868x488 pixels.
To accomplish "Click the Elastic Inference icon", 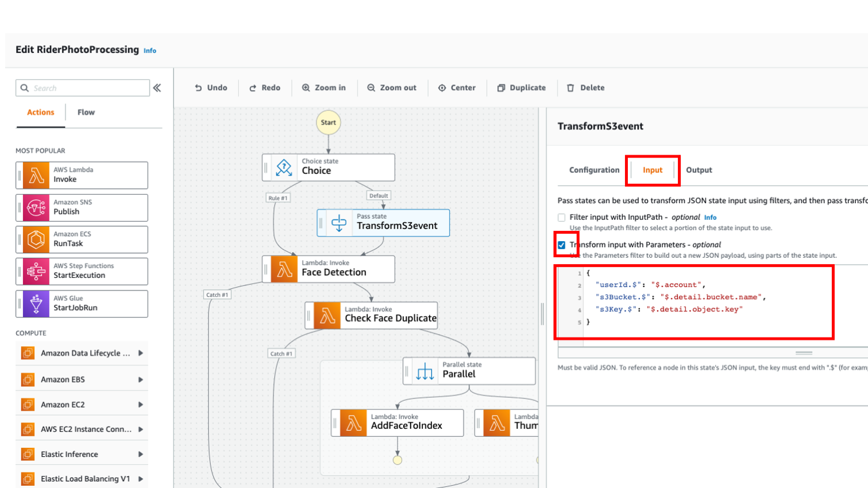I will tap(28, 454).
